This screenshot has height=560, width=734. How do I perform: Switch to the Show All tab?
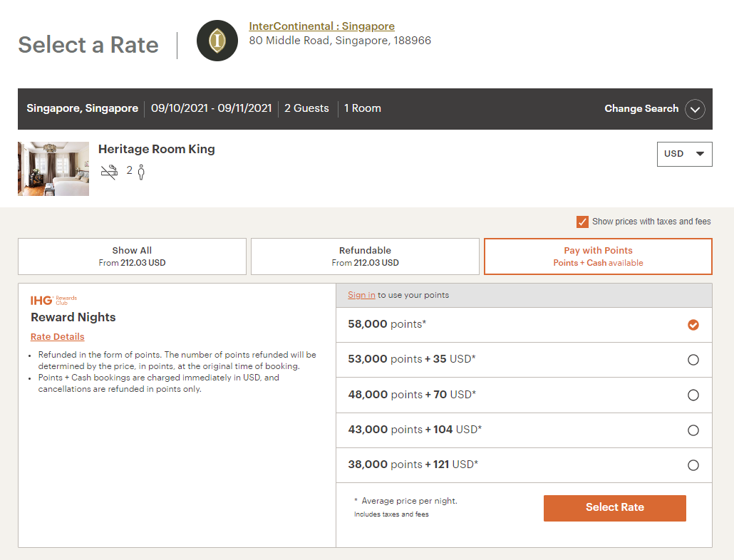132,256
